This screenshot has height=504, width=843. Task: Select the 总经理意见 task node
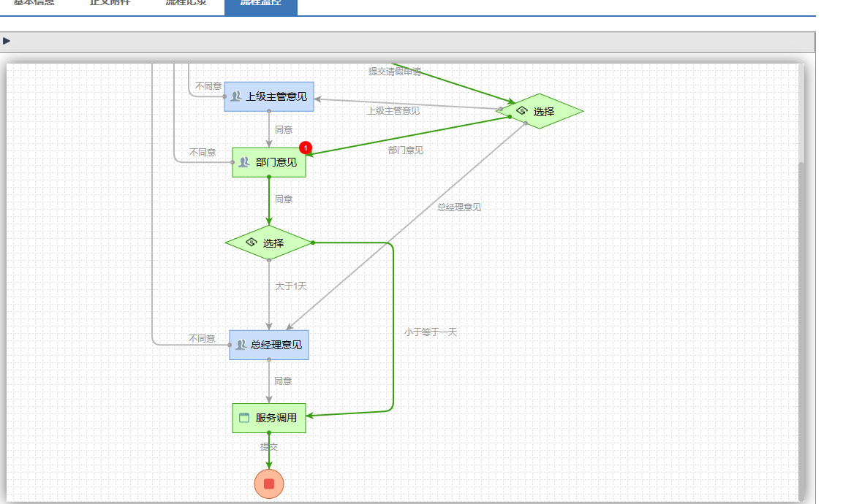point(269,345)
